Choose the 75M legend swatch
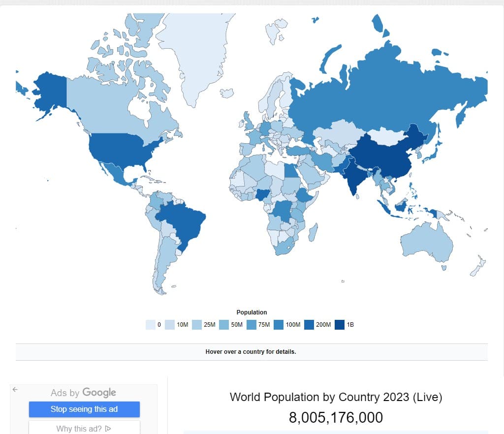The image size is (504, 434). coord(252,325)
